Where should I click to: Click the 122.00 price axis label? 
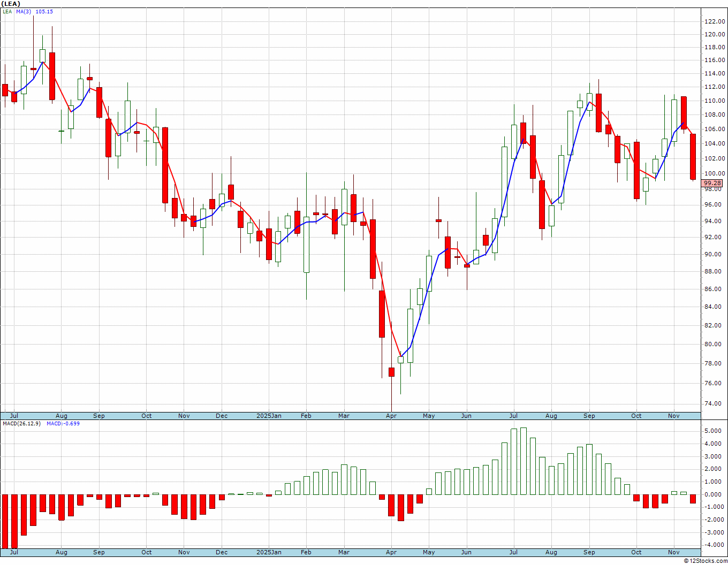pos(715,21)
